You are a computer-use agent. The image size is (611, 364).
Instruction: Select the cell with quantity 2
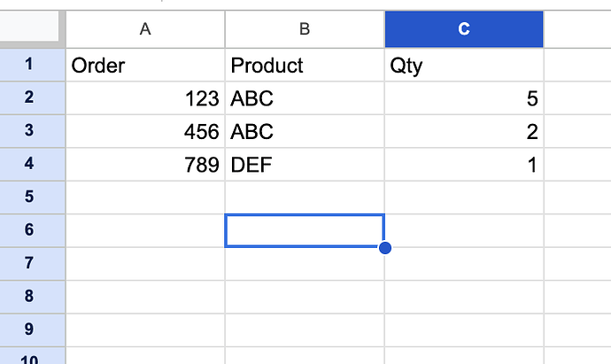point(464,132)
